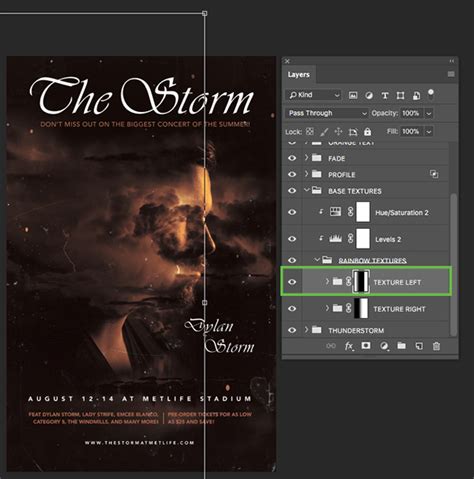Click the mask link icon on Levels 2

(x=350, y=239)
